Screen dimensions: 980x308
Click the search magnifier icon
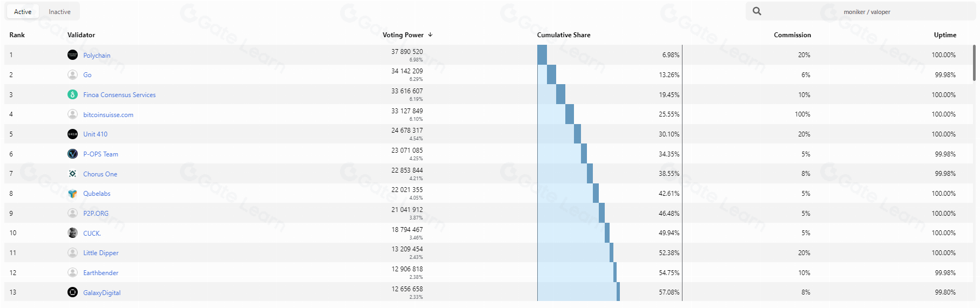pos(757,11)
